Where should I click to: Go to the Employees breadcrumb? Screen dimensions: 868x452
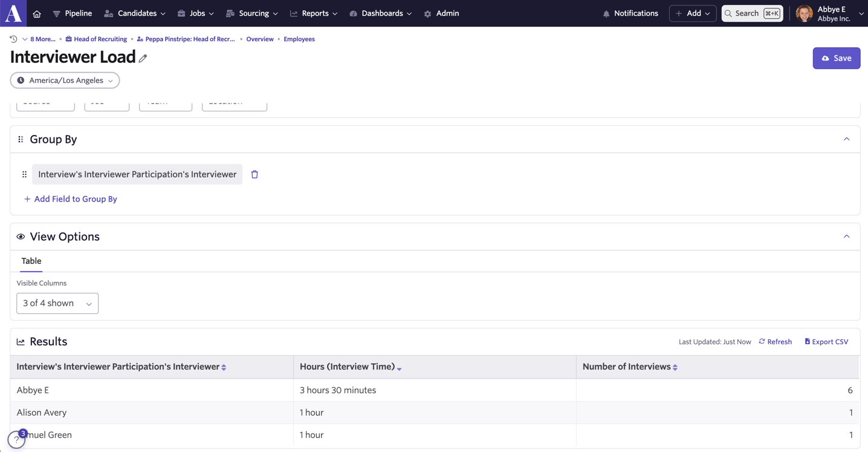pos(299,39)
